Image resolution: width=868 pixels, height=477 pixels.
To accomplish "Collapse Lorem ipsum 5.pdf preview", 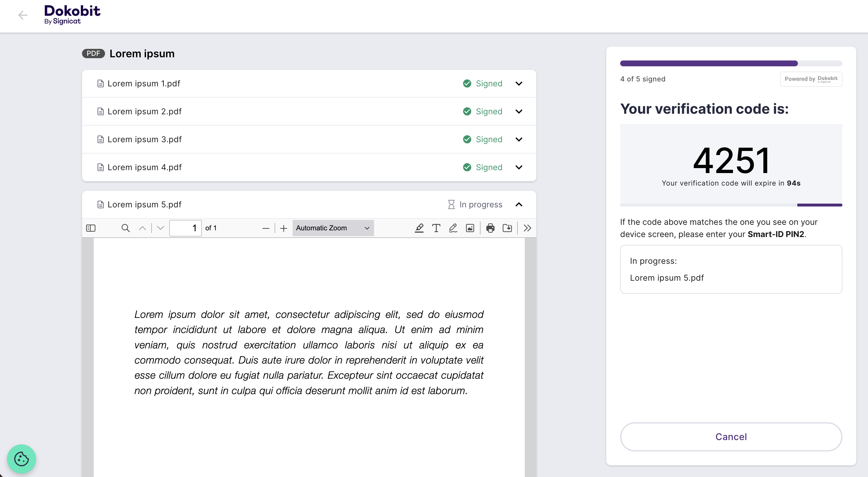I will click(519, 204).
